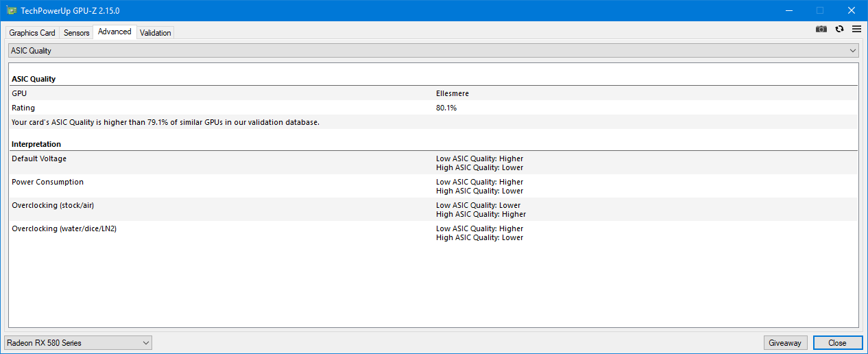This screenshot has width=868, height=354.
Task: Select the Power Consumption row
Action: [x=433, y=186]
